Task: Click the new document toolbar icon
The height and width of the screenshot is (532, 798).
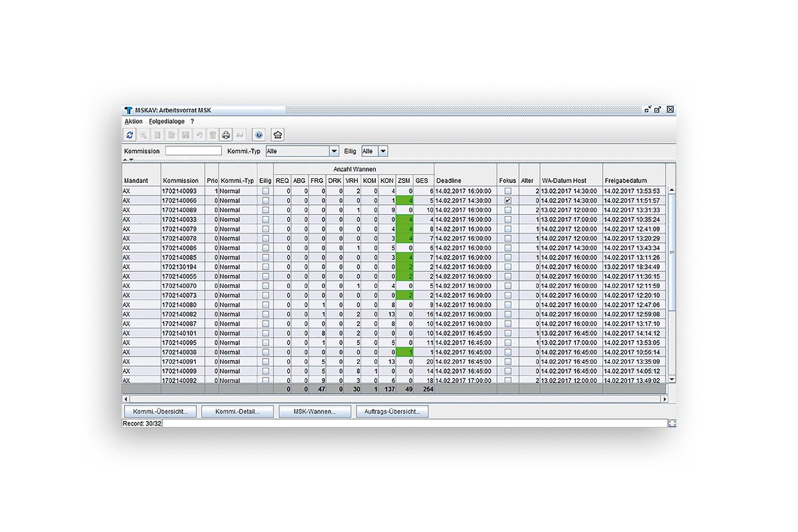Action: tap(158, 135)
